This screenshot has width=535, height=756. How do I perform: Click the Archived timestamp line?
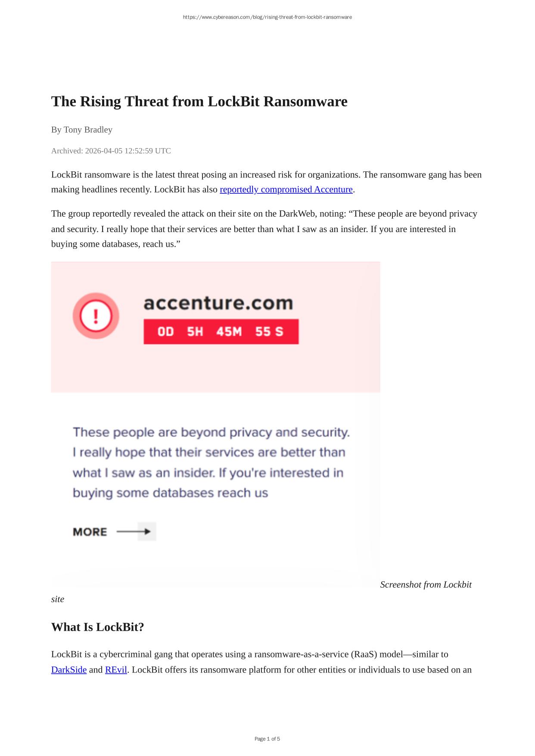click(x=111, y=151)
